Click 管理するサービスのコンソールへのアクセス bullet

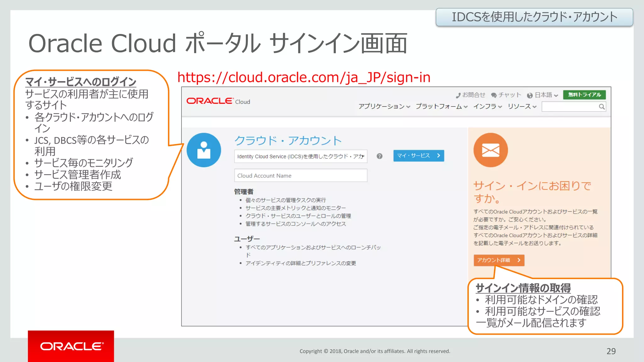coord(296,224)
